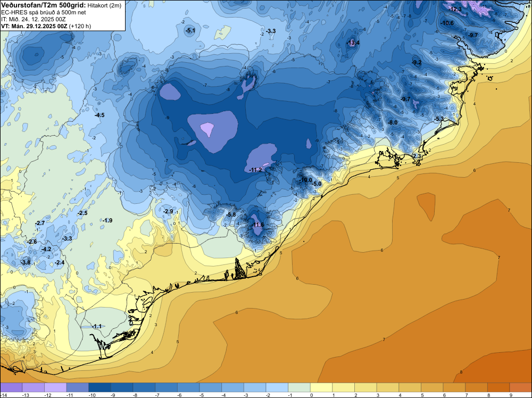The image size is (532, 398).
Task: Click the '(+120 h)' forecast offset text
Action: pyautogui.click(x=80, y=26)
